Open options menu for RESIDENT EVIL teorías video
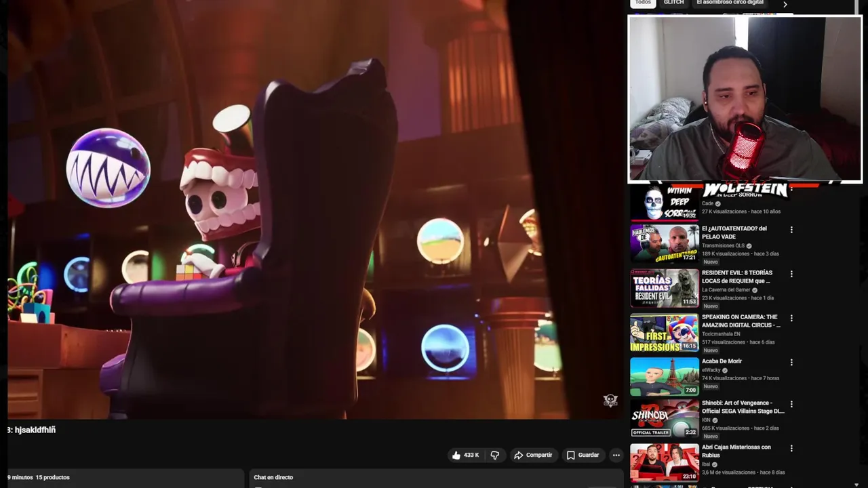Image resolution: width=868 pixels, height=488 pixels. 791,274
